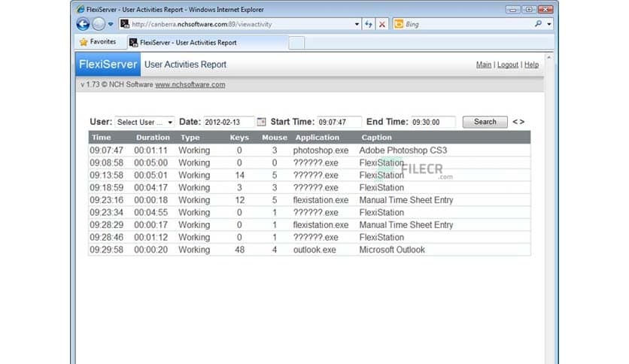Open the search provider dropdown arrow

click(549, 24)
